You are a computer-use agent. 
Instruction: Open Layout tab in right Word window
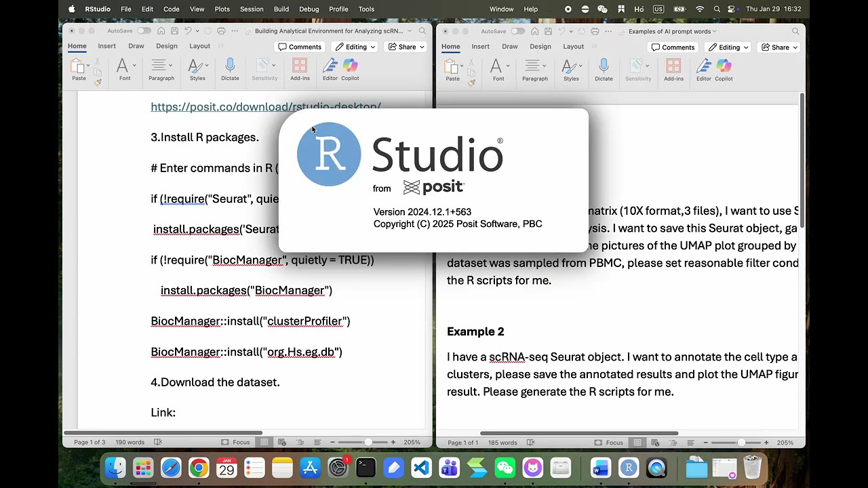click(573, 47)
